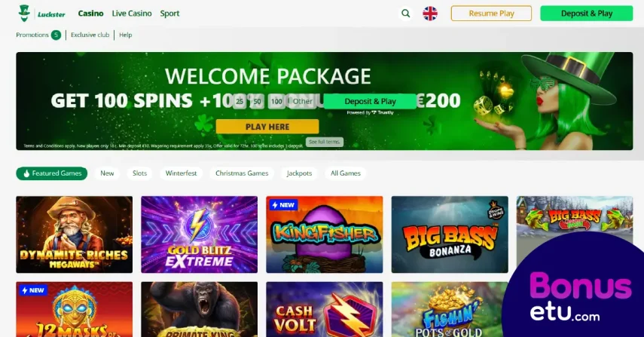
Task: Click the UK flag language icon
Action: point(430,14)
